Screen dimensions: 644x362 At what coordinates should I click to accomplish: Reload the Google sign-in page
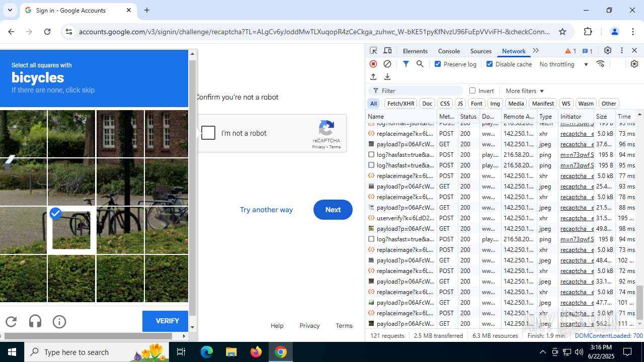(47, 32)
